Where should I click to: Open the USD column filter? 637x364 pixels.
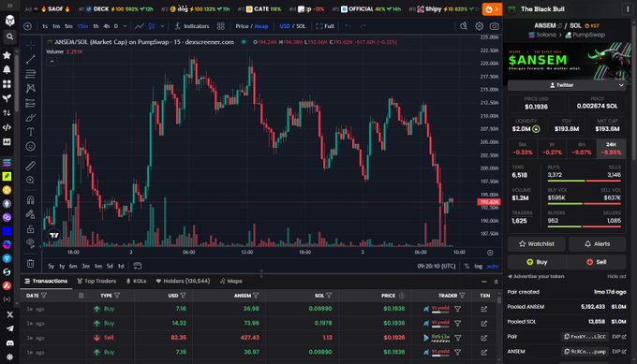point(183,296)
